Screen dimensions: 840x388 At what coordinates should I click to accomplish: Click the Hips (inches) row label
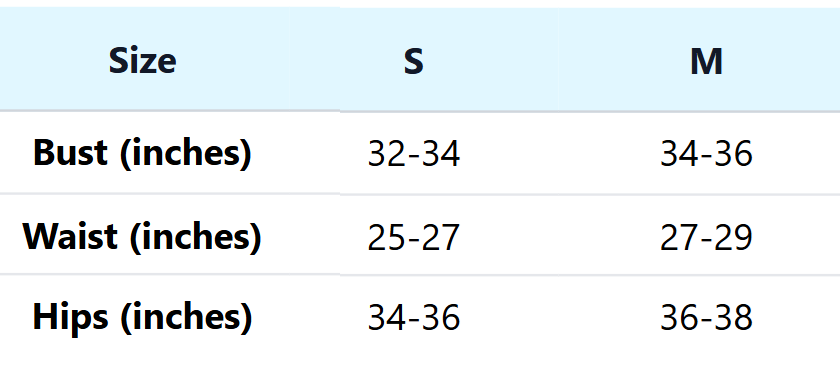tap(142, 317)
